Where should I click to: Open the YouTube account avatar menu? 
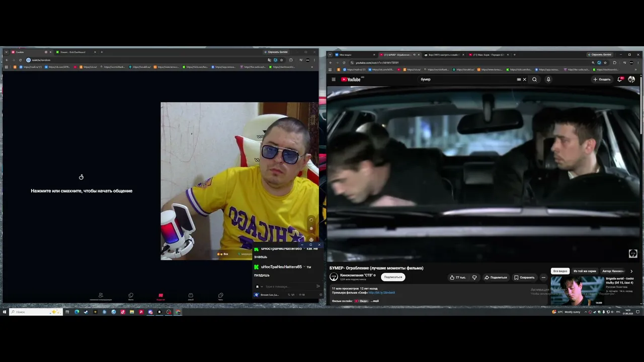tap(631, 79)
